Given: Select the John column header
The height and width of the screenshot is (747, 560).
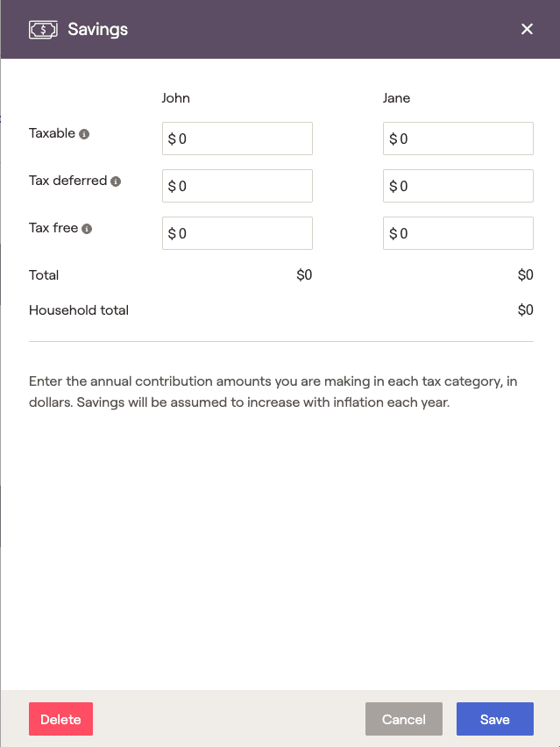Looking at the screenshot, I should point(176,98).
